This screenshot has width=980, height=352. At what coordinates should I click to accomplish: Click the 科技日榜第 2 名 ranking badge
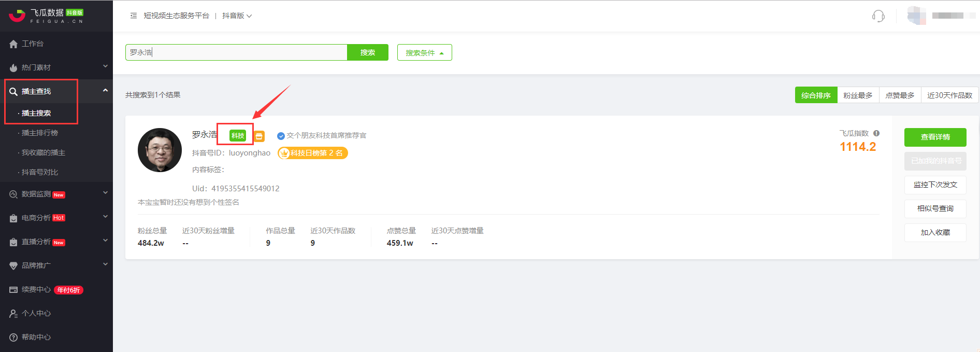[313, 153]
